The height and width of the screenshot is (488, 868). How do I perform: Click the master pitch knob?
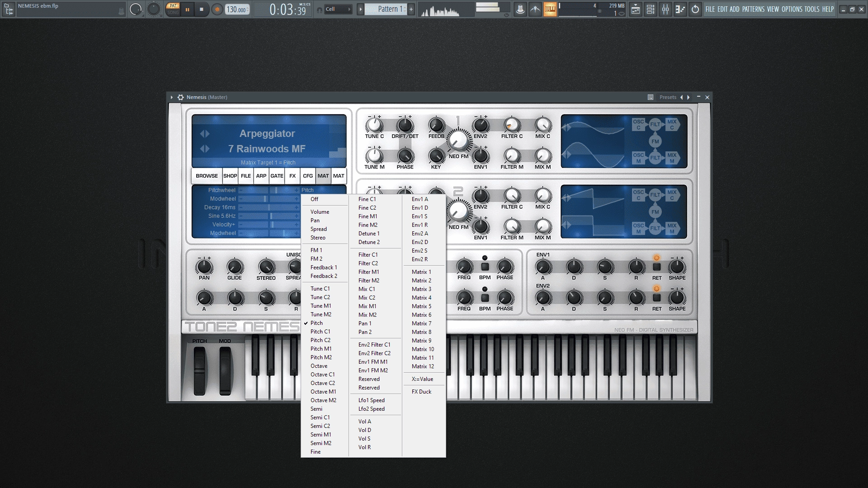[x=154, y=9]
